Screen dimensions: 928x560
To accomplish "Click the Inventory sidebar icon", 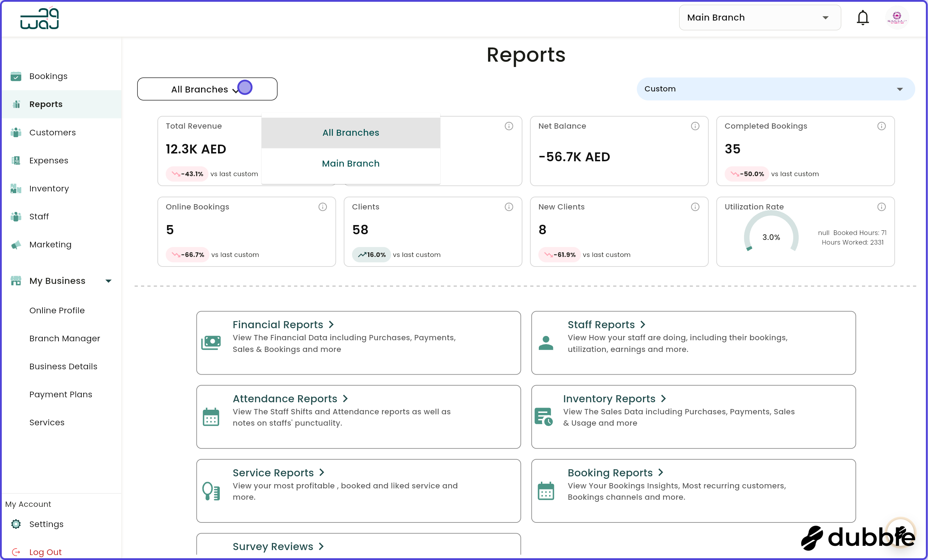I will click(16, 189).
